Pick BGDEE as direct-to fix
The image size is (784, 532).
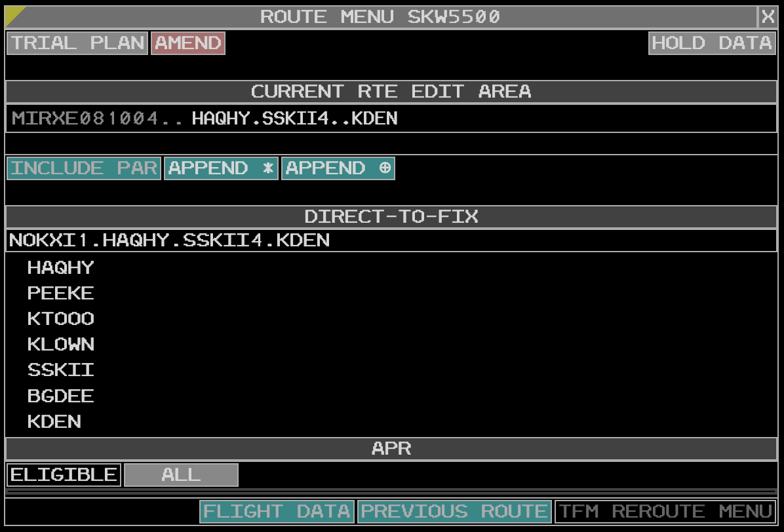60,396
